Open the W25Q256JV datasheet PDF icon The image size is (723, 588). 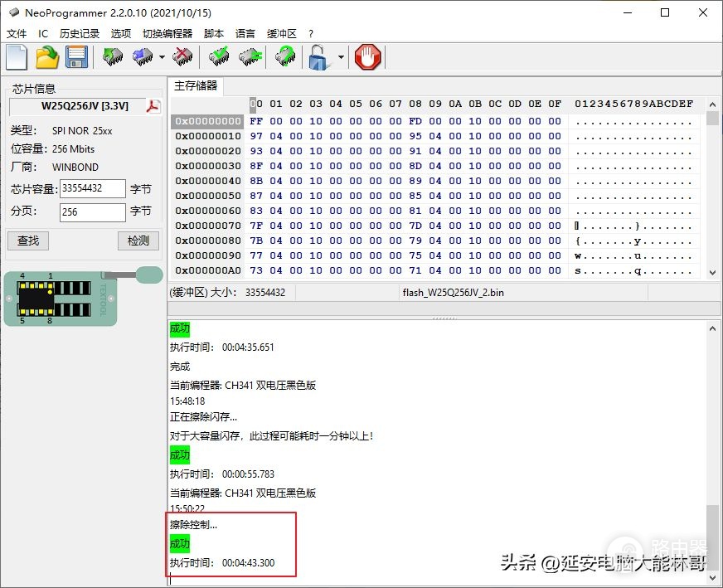153,106
